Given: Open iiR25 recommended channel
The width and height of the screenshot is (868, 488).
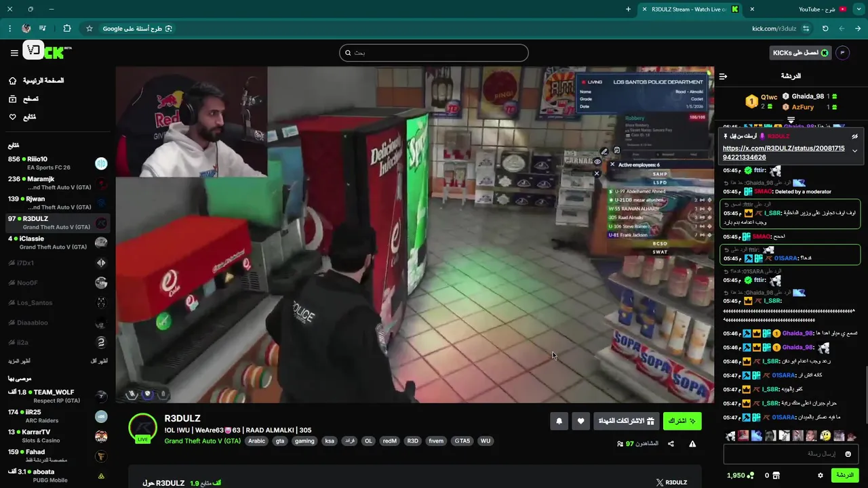Looking at the screenshot, I should point(58,416).
